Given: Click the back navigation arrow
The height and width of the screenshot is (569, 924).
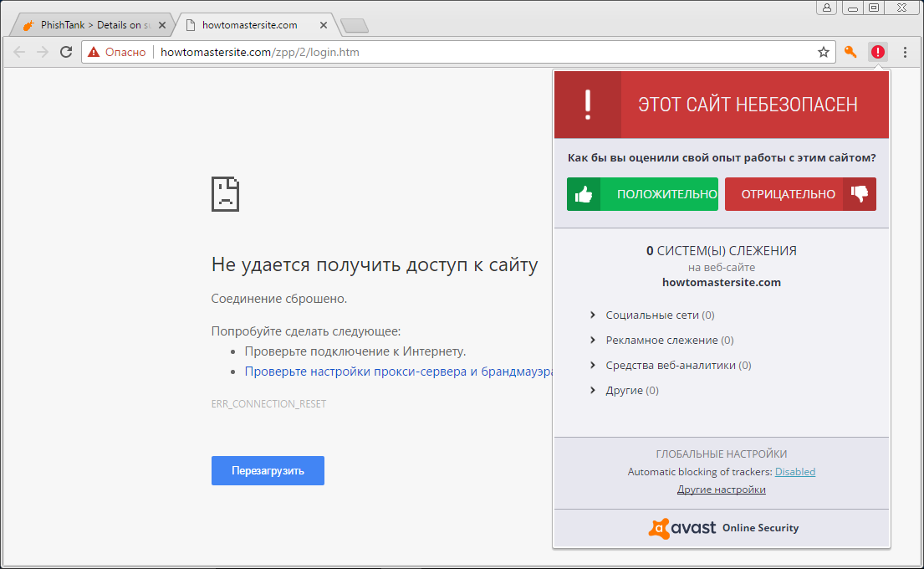Looking at the screenshot, I should (18, 52).
